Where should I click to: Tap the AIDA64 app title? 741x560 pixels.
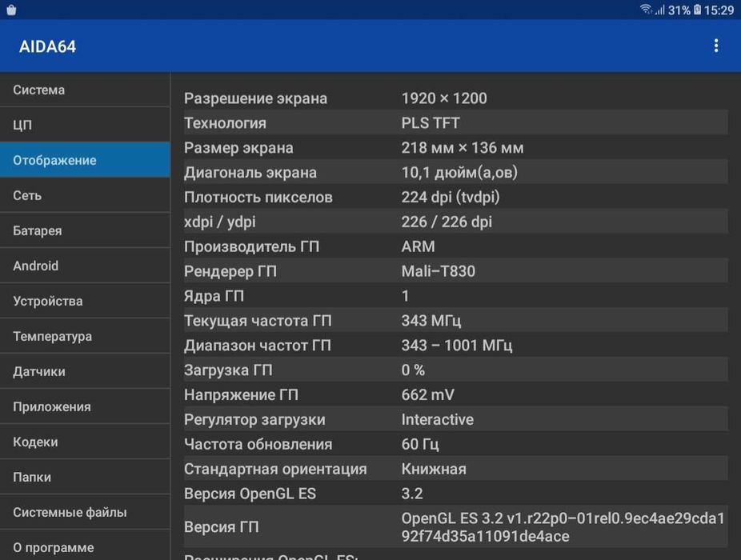coord(47,46)
